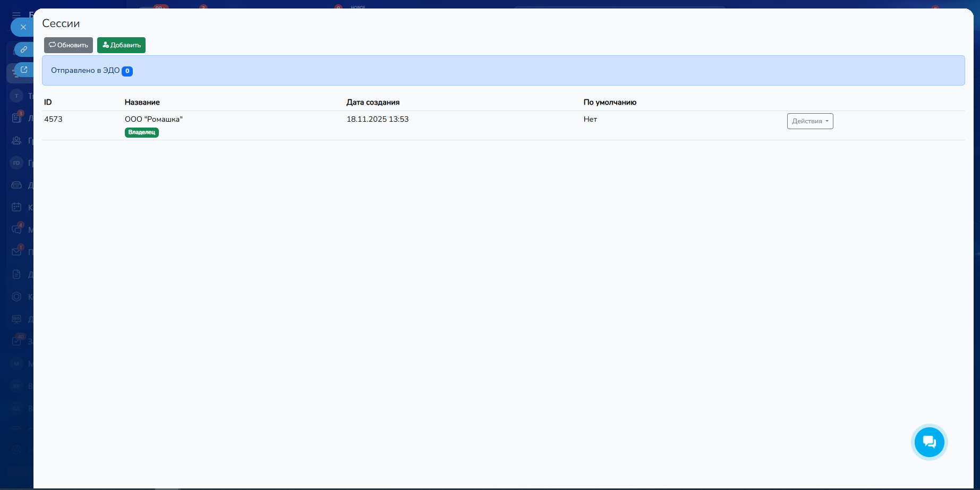Open the panel in a new window icon

[x=24, y=70]
